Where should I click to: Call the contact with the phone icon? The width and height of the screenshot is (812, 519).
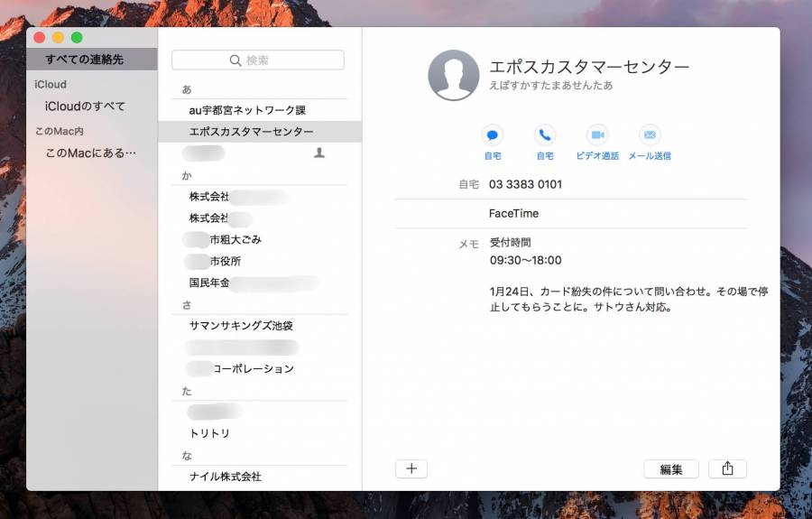point(545,135)
